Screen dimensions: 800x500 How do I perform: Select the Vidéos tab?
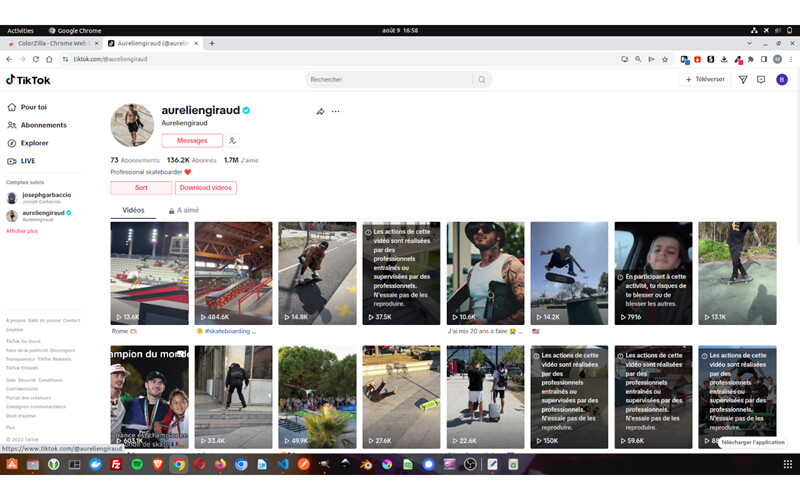133,210
